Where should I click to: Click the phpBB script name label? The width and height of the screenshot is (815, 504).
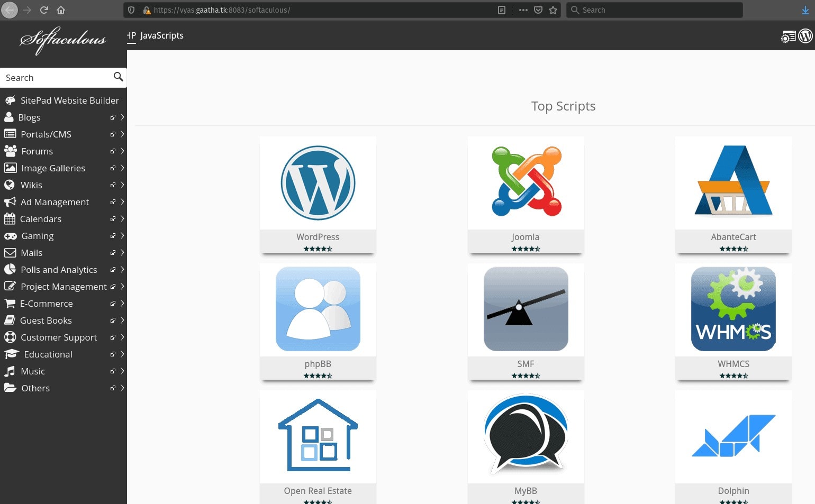coord(318,364)
